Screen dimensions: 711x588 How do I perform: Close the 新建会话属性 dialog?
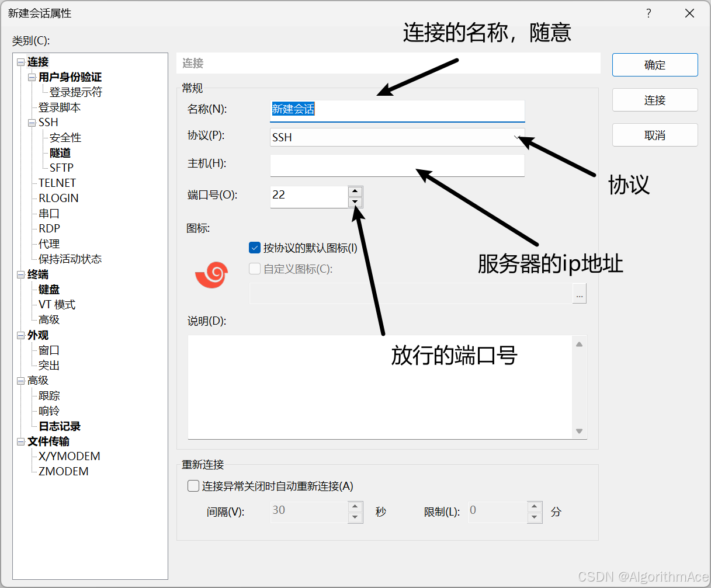[x=689, y=13]
